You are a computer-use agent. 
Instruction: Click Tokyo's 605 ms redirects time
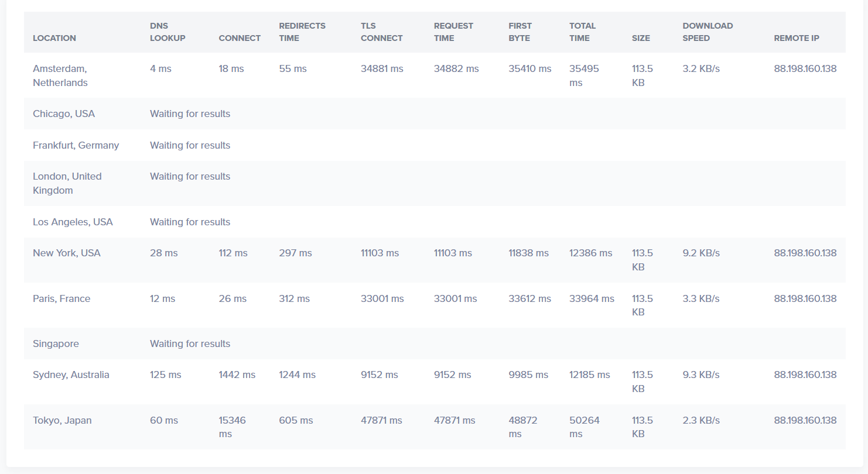point(296,420)
